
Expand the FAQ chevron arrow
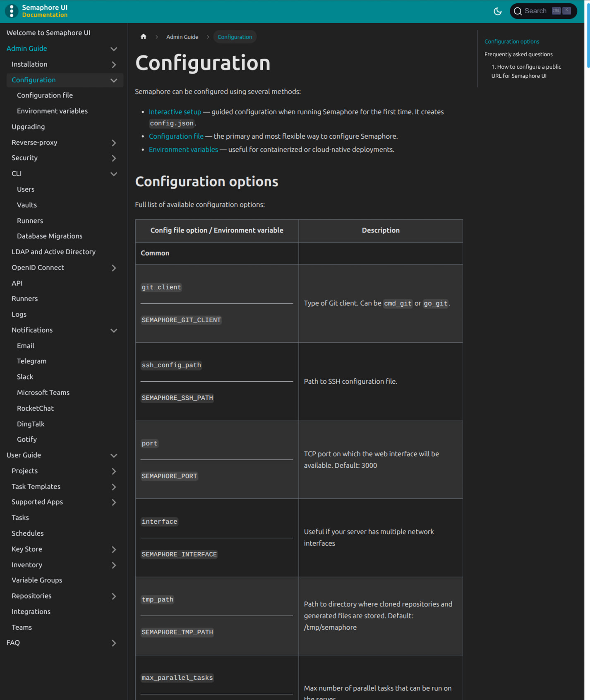[114, 643]
